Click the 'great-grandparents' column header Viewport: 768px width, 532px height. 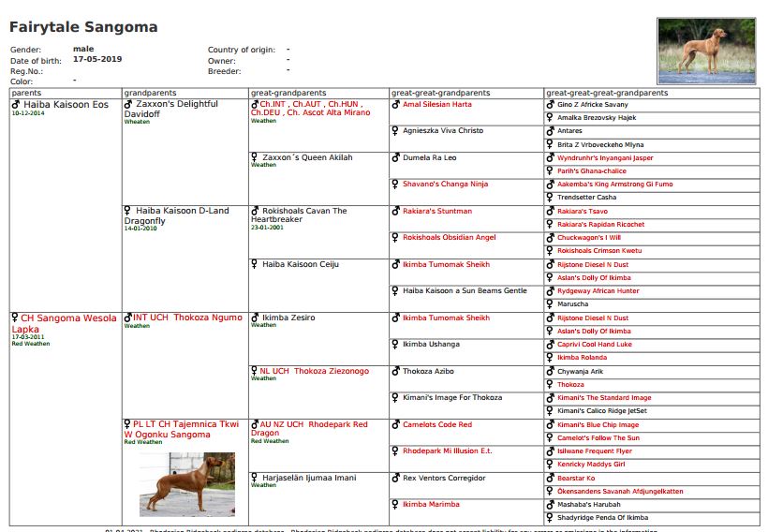tap(288, 93)
